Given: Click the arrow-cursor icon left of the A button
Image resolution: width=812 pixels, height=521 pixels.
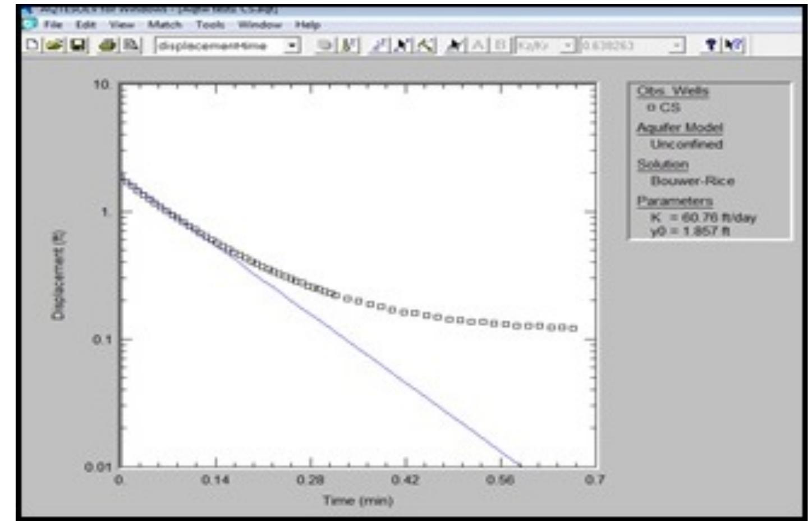Looking at the screenshot, I should pos(456,45).
